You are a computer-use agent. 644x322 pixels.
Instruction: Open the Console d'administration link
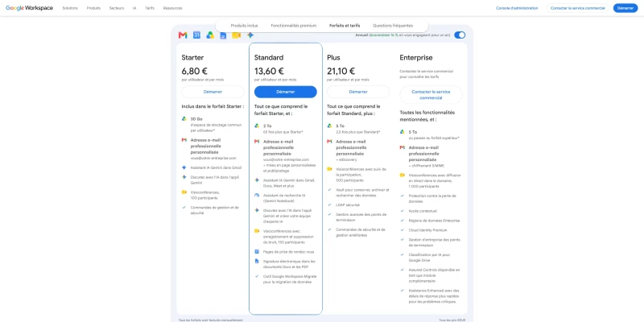pos(517,8)
